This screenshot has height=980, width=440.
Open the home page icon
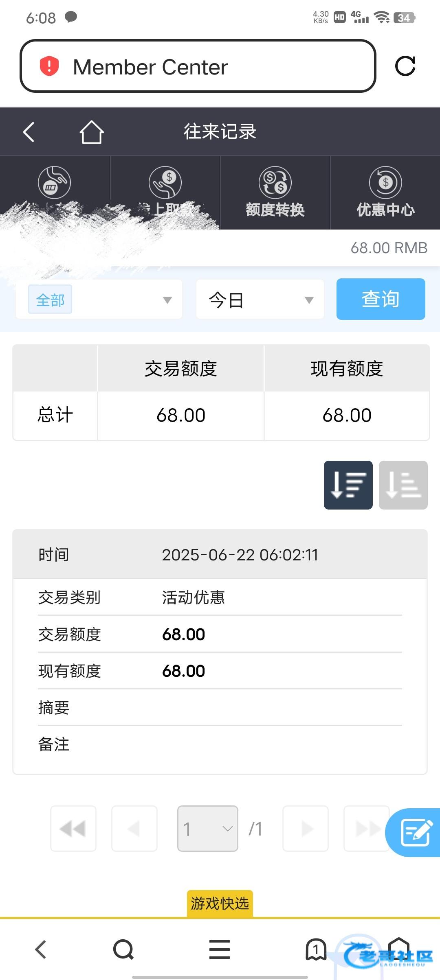tap(92, 132)
